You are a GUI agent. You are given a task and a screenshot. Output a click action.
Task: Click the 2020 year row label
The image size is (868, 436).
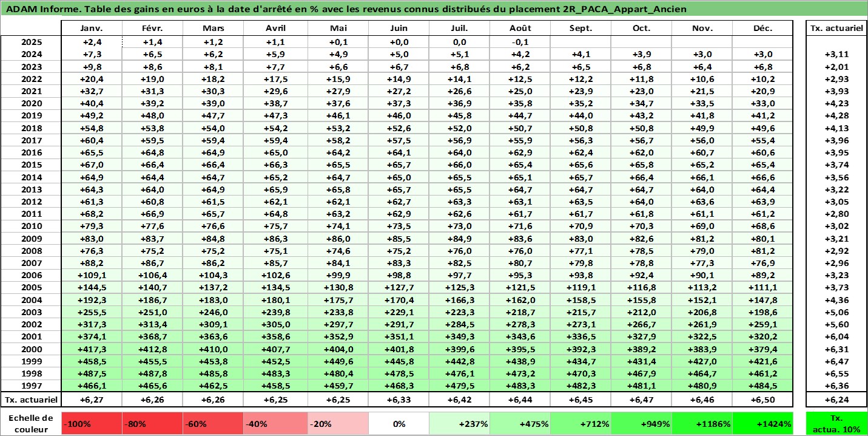pyautogui.click(x=31, y=103)
